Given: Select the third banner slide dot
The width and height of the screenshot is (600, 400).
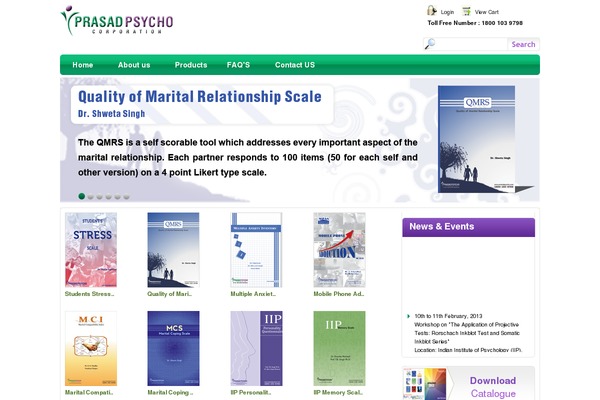Looking at the screenshot, I should pyautogui.click(x=99, y=196).
